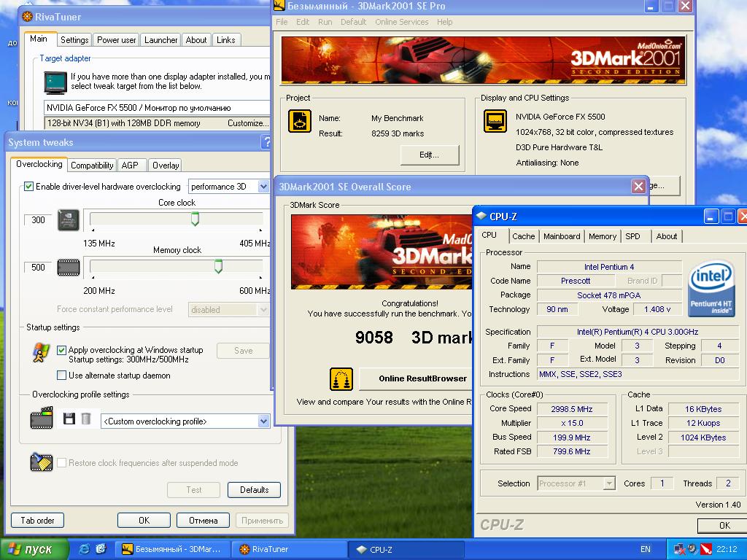The width and height of the screenshot is (747, 560).
Task: Expand the Custom overclocking profile dropdown
Action: [x=263, y=421]
